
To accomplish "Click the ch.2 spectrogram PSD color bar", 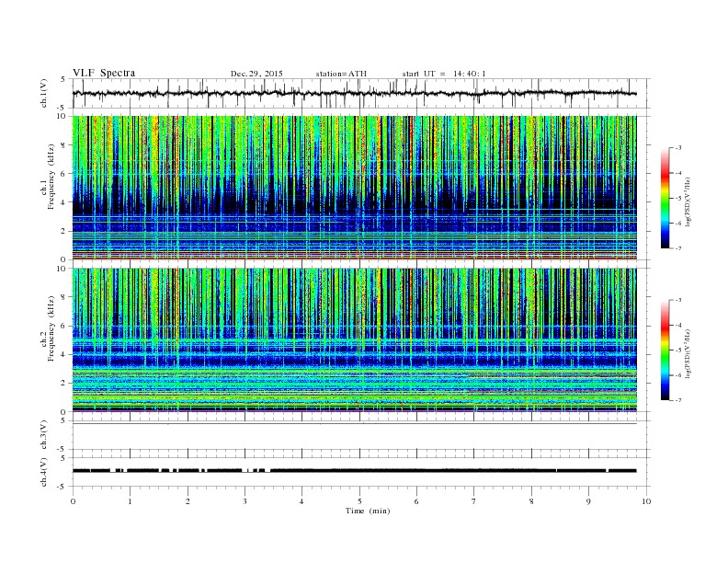I will pos(665,350).
